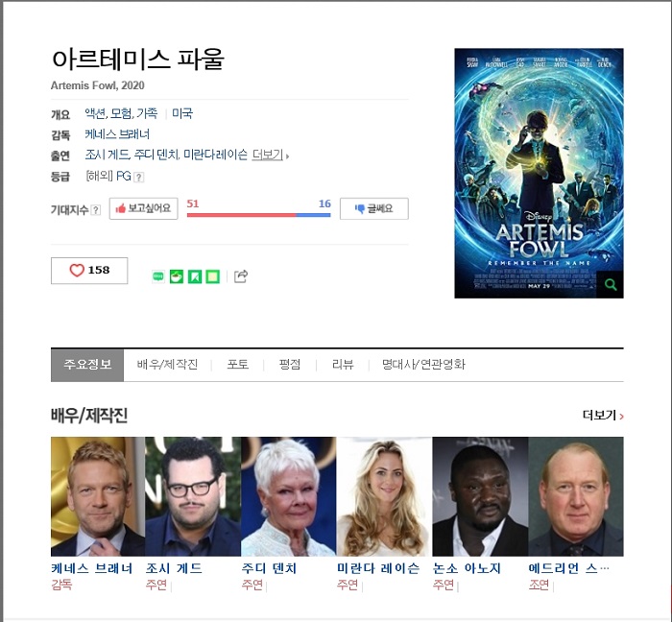Share via the green chat bubble icon
The height and width of the screenshot is (622, 672).
tap(158, 276)
